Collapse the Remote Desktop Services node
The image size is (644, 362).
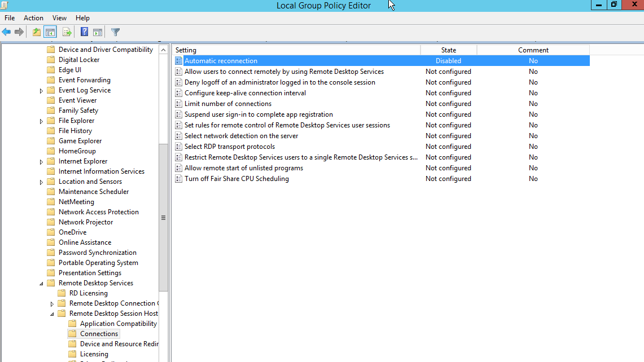pyautogui.click(x=41, y=284)
